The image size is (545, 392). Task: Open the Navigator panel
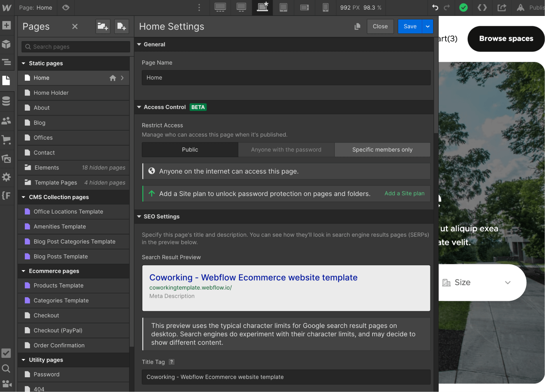pyautogui.click(x=6, y=62)
